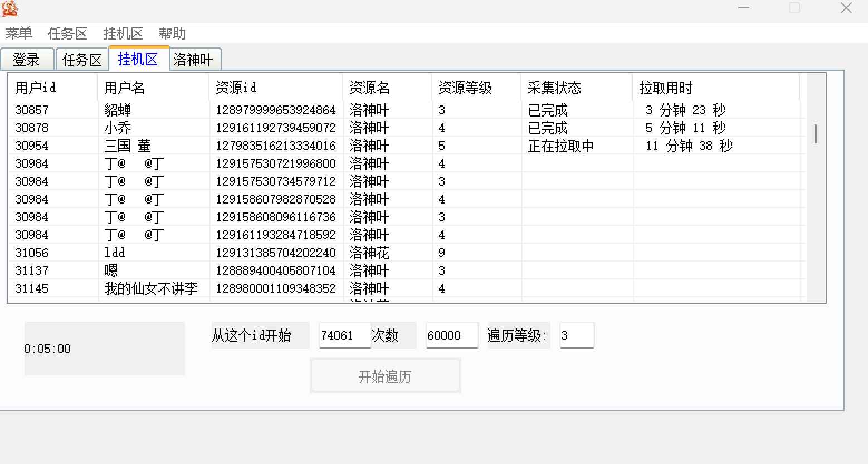Open the 帮助 menu
This screenshot has height=464, width=868.
[172, 33]
